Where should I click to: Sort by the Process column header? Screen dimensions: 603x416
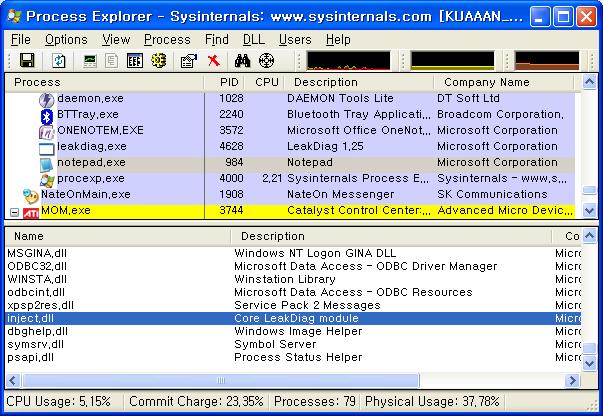tap(104, 82)
